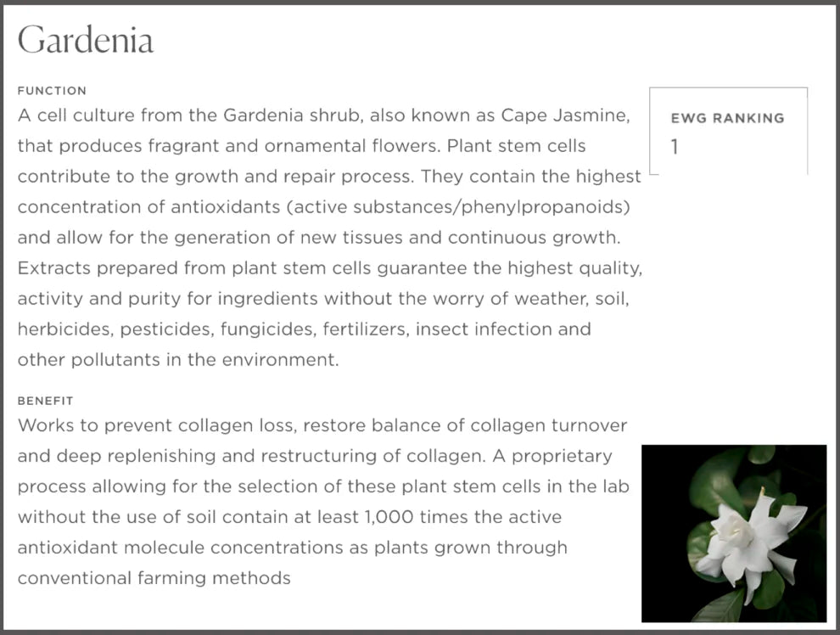Screen dimensions: 840x635
Task: Click the word "phenylpropanoids" in parentheses
Action: click(x=543, y=207)
